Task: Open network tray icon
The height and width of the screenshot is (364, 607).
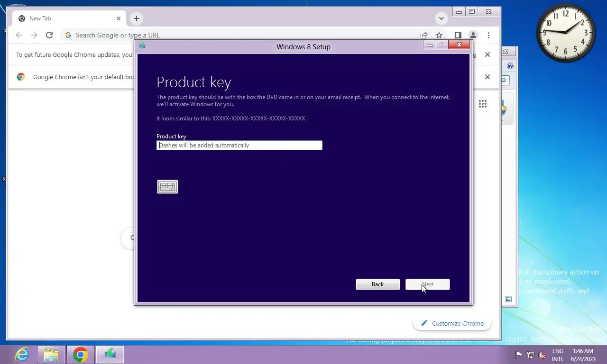Action: point(531,355)
